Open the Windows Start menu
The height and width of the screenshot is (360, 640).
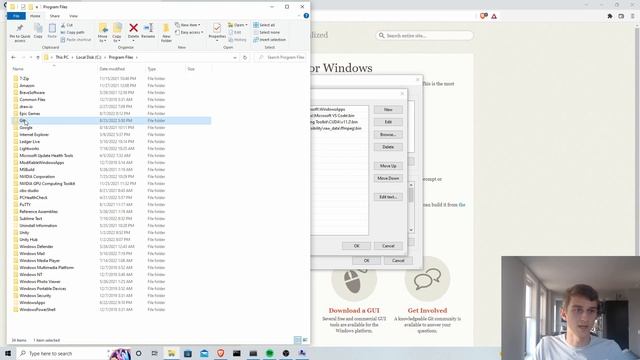click(x=8, y=353)
